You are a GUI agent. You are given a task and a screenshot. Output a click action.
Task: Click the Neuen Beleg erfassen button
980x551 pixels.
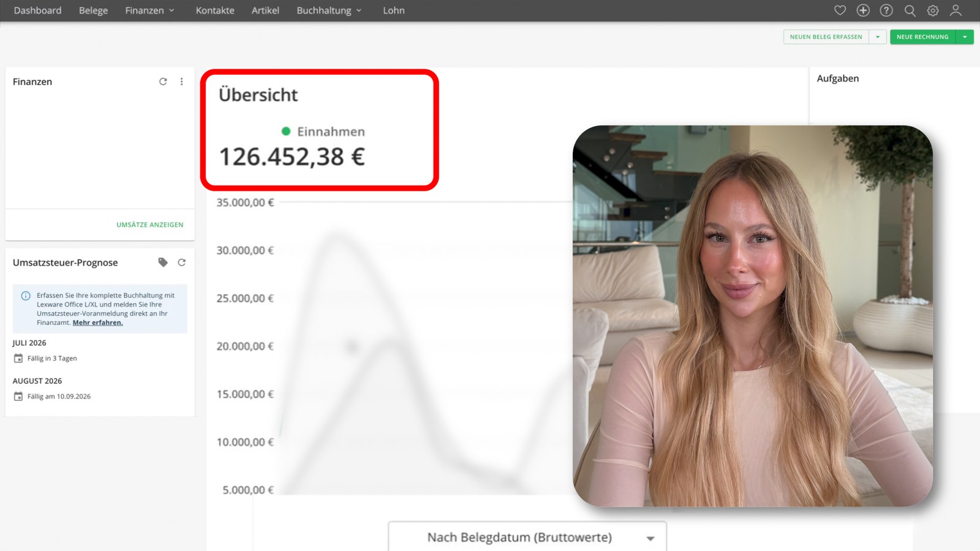826,37
